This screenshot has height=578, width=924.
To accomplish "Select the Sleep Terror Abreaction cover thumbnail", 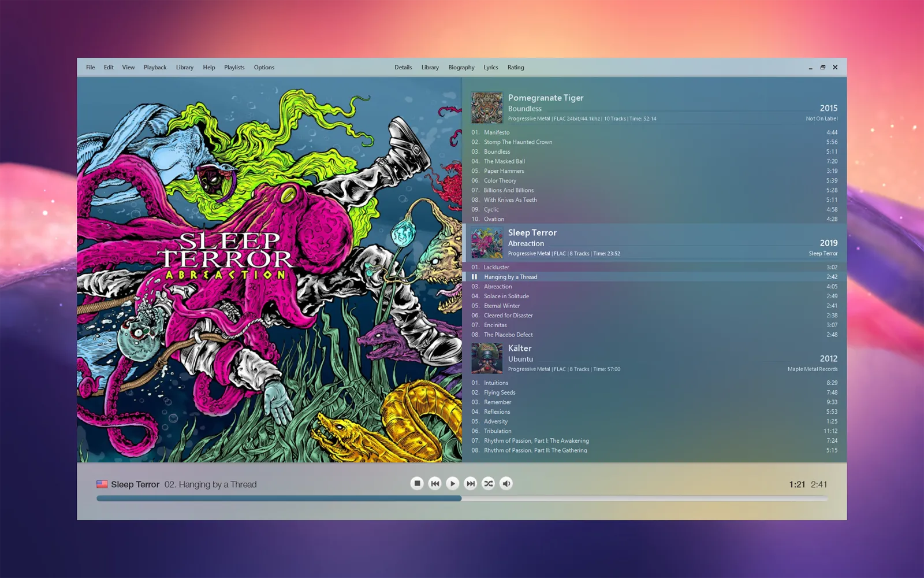I will point(487,243).
